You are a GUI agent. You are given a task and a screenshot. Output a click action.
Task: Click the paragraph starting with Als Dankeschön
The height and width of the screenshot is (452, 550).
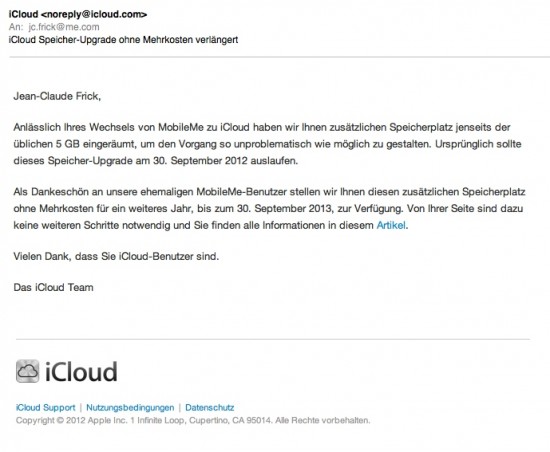[x=269, y=208]
